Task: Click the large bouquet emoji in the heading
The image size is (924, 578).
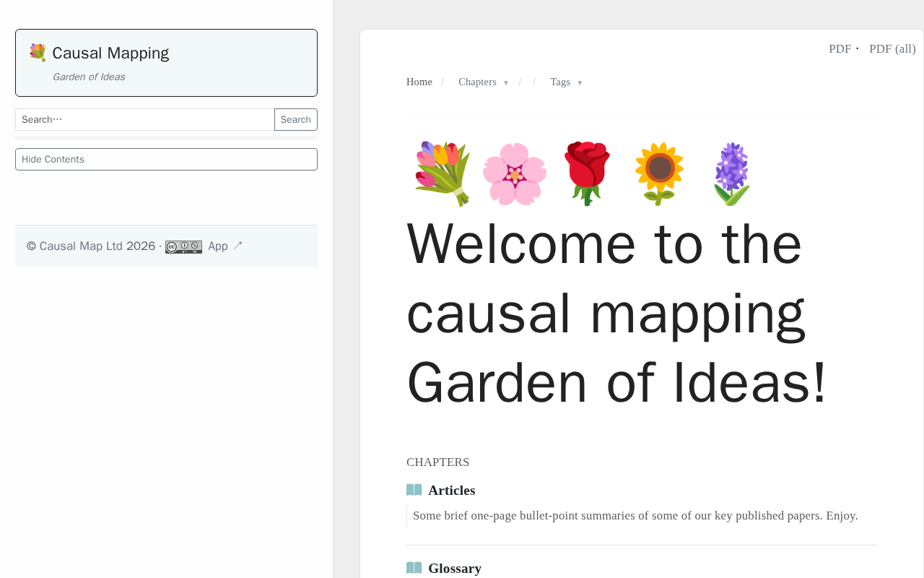Action: coord(442,174)
